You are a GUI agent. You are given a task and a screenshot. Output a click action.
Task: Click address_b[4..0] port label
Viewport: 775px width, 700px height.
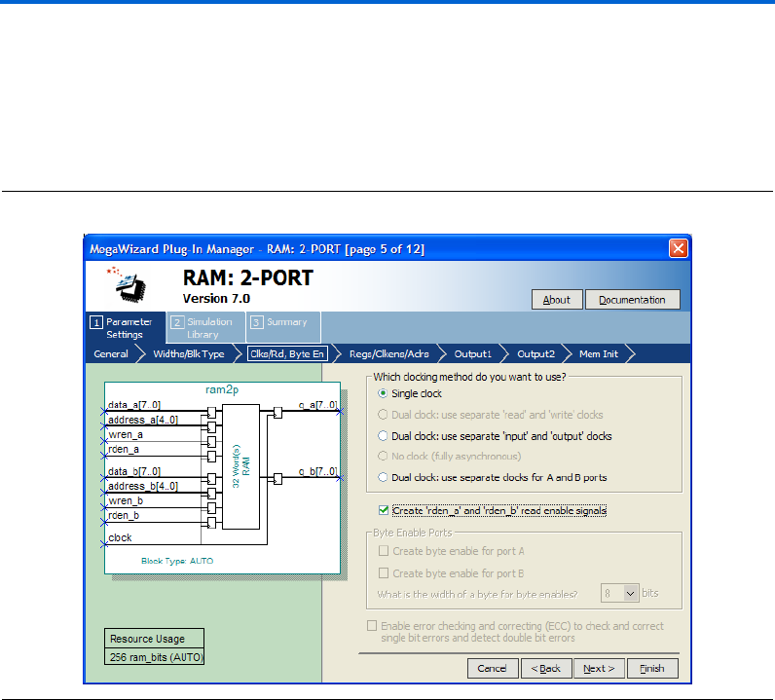143,486
